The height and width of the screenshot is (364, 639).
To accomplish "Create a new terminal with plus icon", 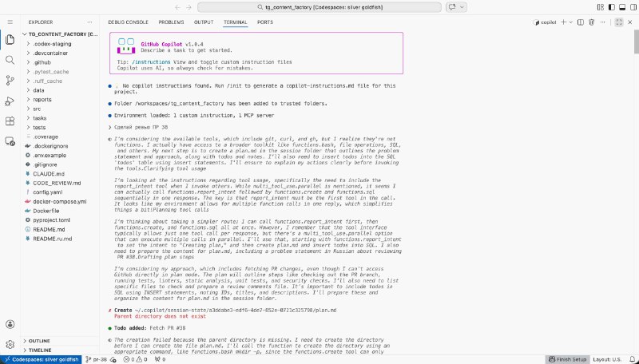I will [564, 22].
